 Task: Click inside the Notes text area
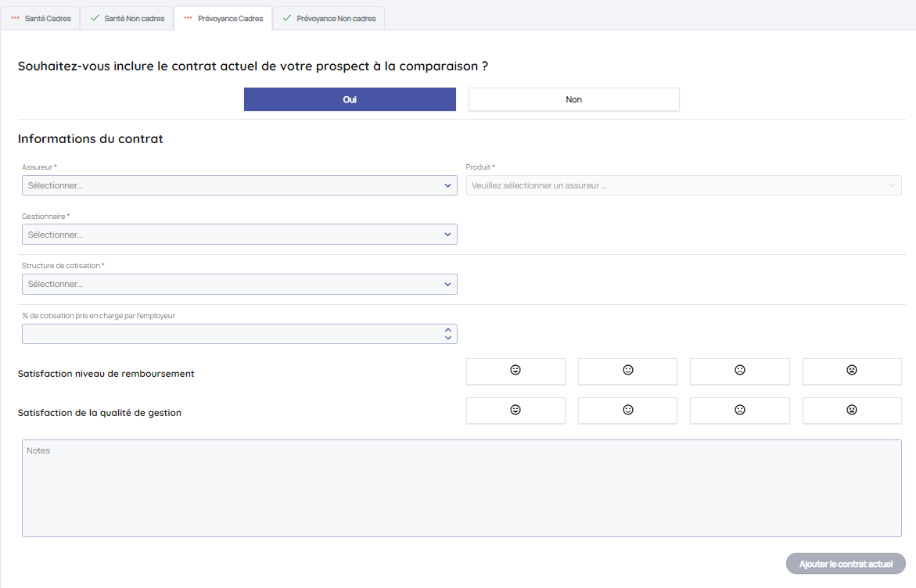[x=462, y=488]
